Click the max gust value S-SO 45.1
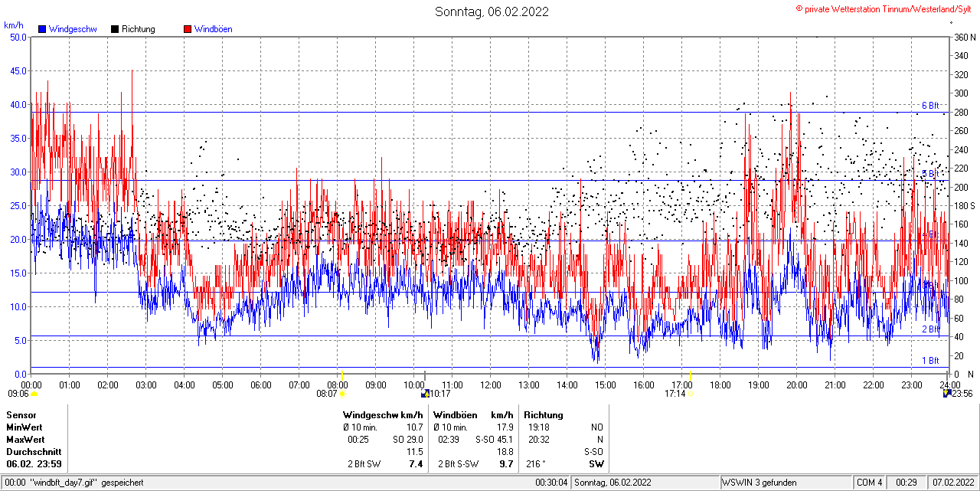Image resolution: width=980 pixels, height=491 pixels. pyautogui.click(x=495, y=440)
